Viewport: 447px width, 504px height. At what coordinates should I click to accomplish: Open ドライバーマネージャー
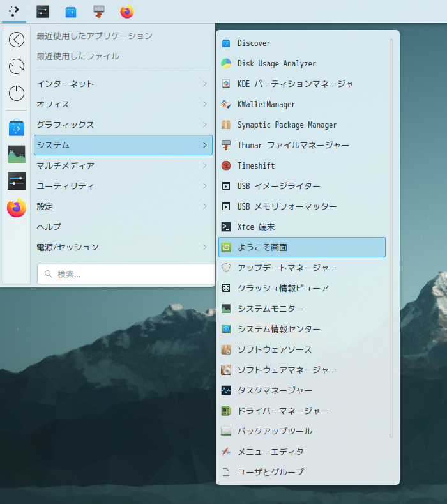302,411
